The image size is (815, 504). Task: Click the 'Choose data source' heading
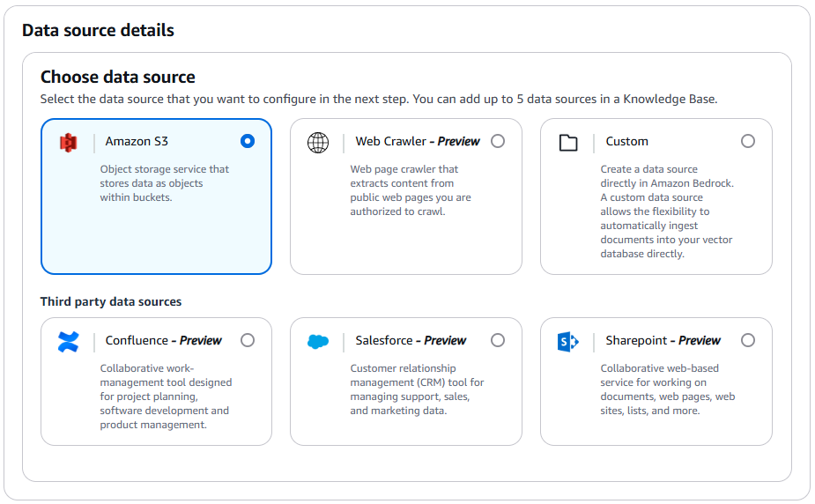point(118,77)
